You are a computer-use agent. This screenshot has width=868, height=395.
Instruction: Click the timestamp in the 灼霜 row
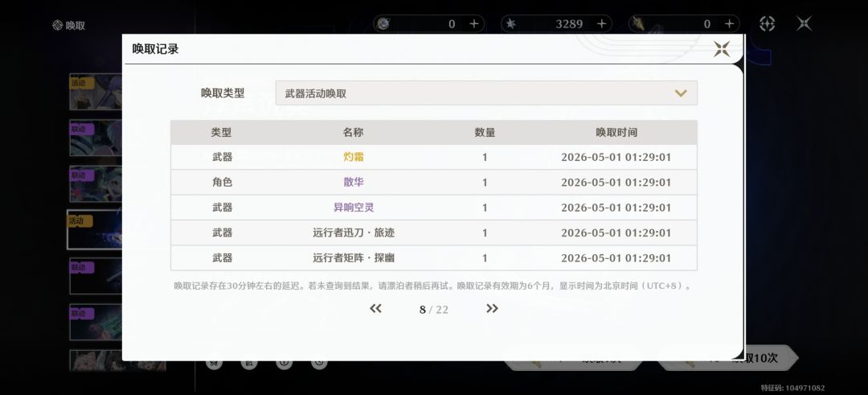(x=616, y=157)
